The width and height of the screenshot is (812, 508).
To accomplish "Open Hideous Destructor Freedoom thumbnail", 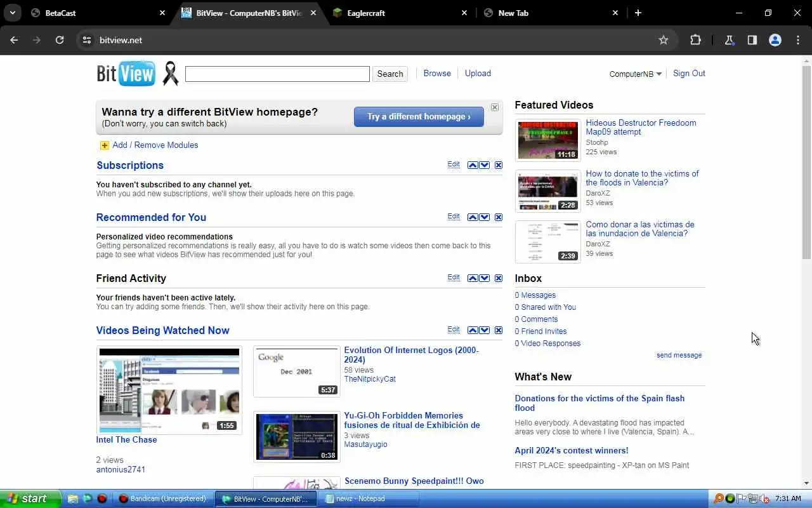I will coord(547,140).
